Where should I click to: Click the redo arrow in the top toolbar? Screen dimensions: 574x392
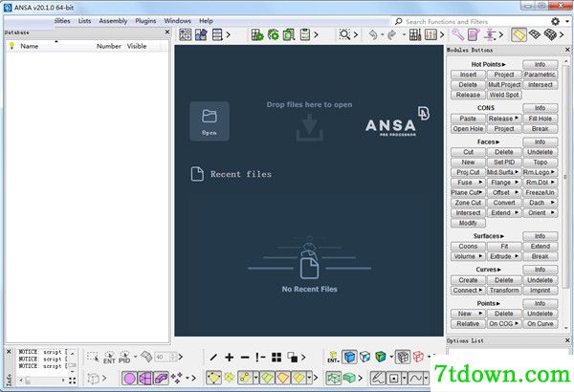pyautogui.click(x=391, y=34)
